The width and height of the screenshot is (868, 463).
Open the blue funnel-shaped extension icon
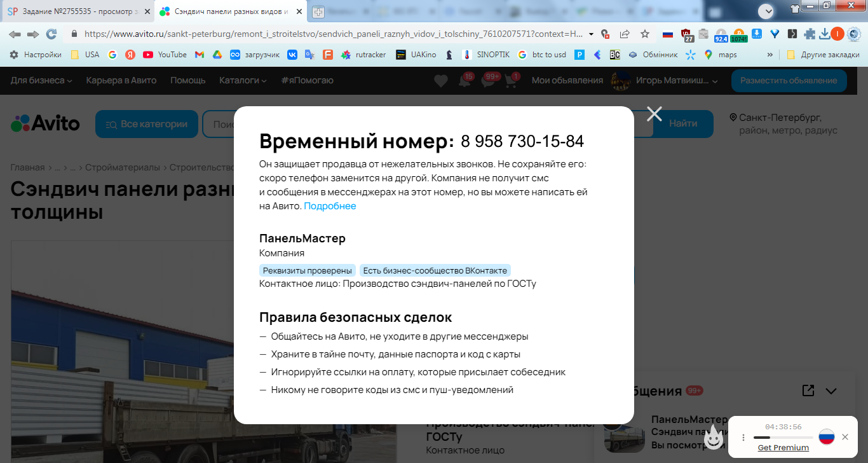775,34
